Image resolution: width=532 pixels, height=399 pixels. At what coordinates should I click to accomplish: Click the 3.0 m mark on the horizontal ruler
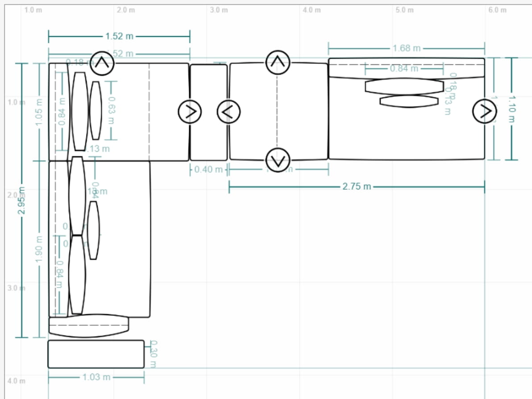(x=219, y=10)
